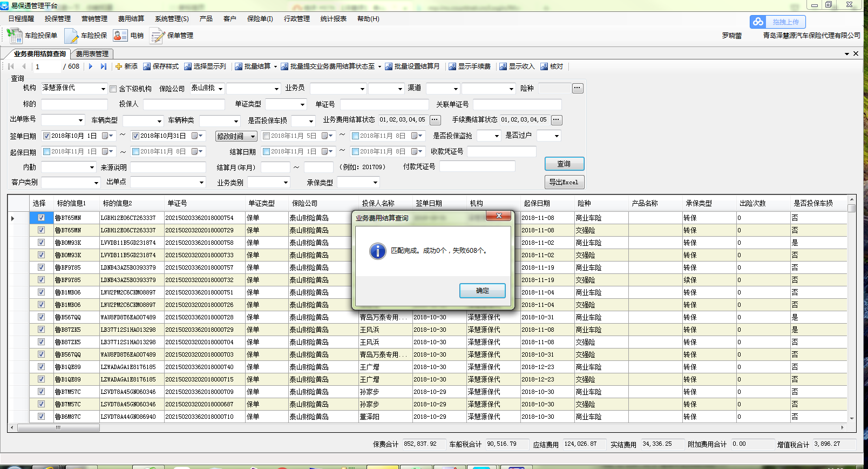The image size is (868, 469).
Task: Expand the 批量结算 dropdown arrow
Action: pyautogui.click(x=275, y=67)
